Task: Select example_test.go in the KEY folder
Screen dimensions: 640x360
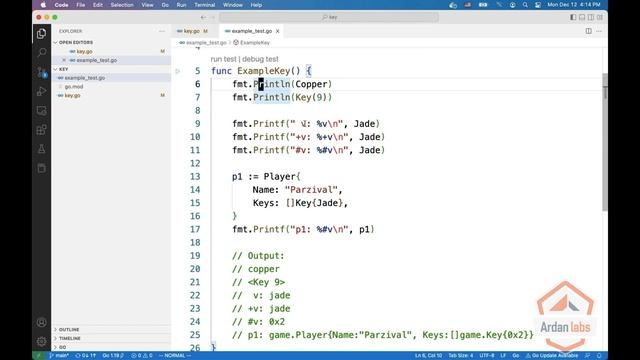Action: pos(84,78)
